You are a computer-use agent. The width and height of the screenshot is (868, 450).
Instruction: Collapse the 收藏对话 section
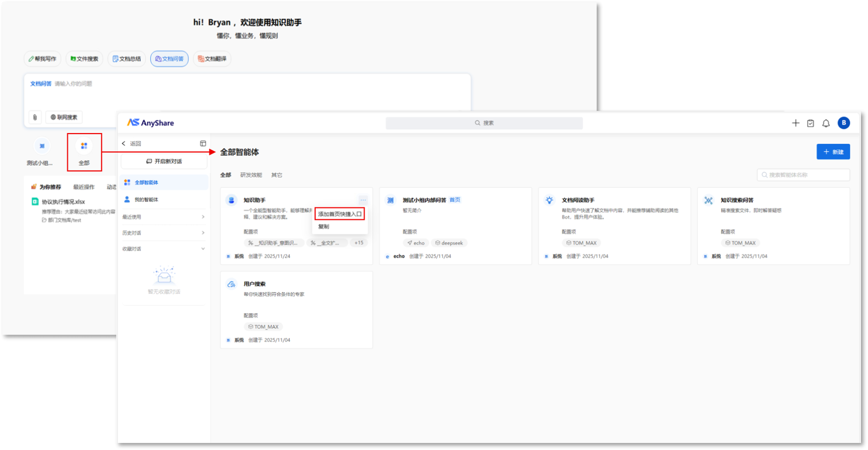[x=203, y=249]
